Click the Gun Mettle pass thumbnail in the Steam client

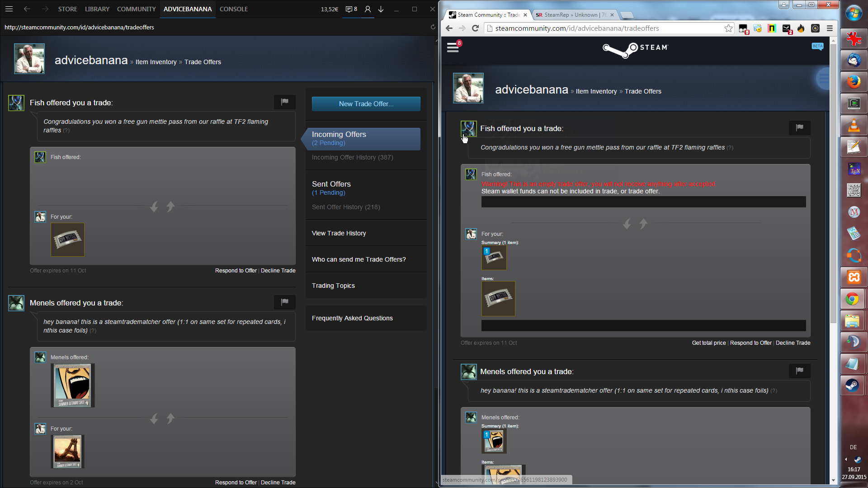click(x=67, y=239)
